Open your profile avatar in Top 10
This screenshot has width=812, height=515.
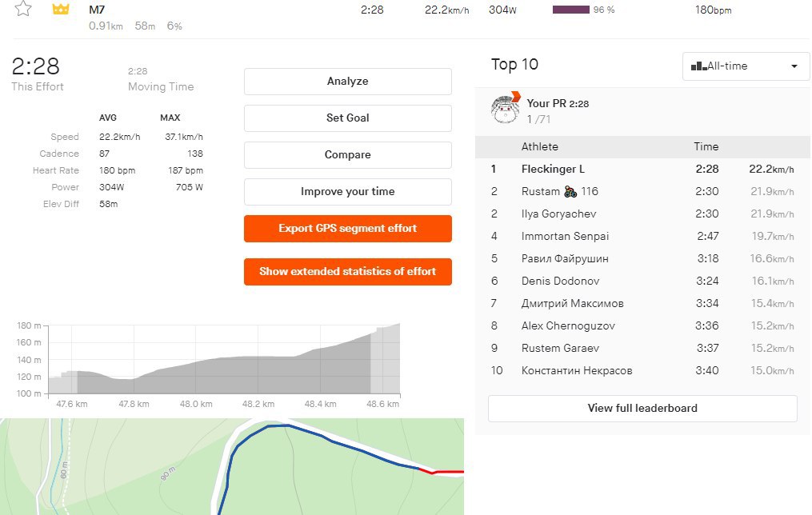[x=506, y=108]
